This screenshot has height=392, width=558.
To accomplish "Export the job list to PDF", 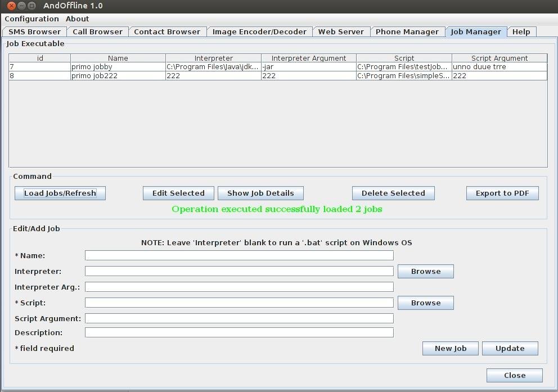I will click(x=502, y=193).
